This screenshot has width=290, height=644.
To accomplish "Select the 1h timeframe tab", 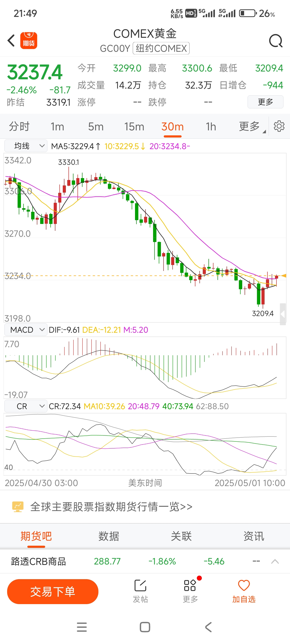I will [211, 127].
